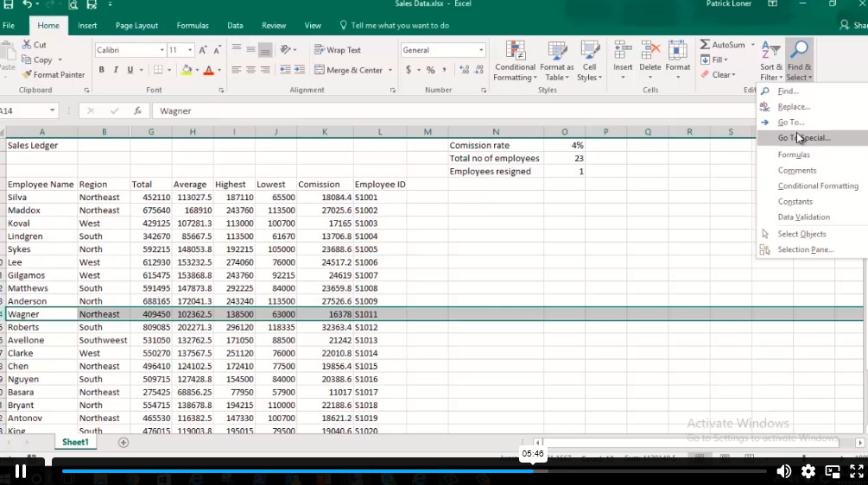
Task: Click the Increase Font Size icon
Action: pos(203,50)
